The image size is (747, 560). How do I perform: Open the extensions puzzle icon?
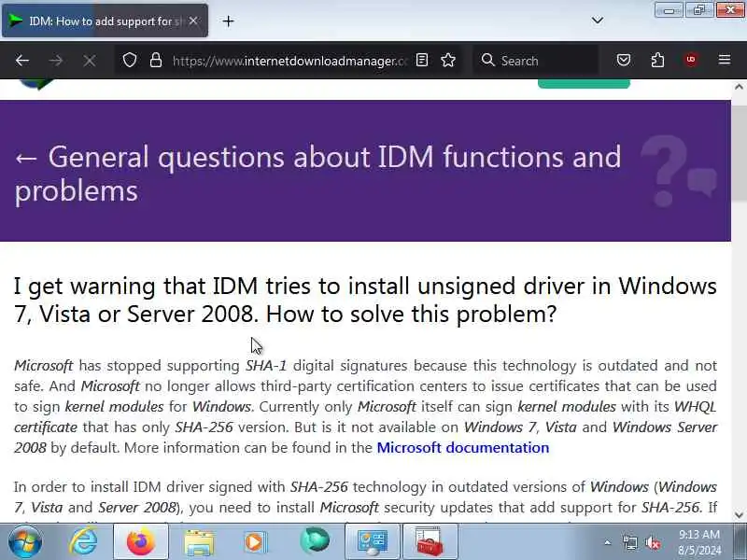click(657, 61)
